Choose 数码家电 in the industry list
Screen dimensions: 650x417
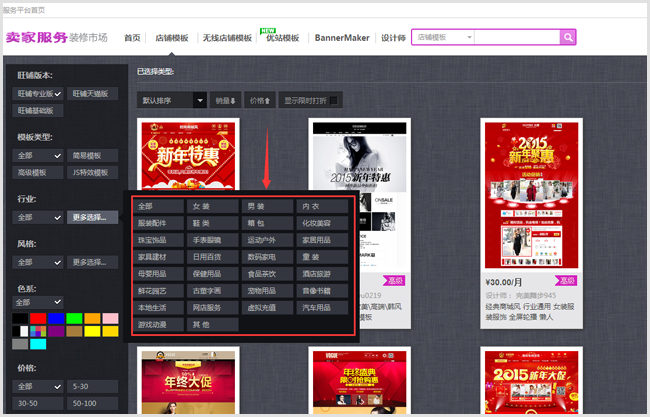[x=267, y=257]
